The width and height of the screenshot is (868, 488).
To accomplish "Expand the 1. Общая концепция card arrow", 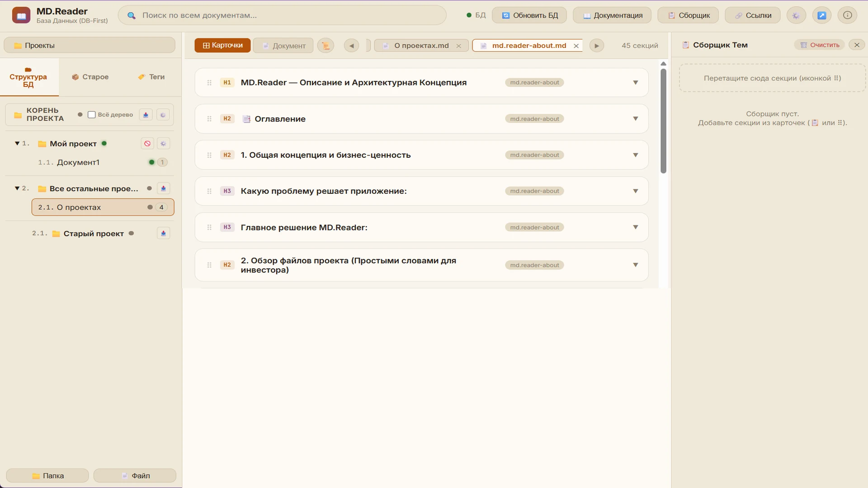I will 636,155.
